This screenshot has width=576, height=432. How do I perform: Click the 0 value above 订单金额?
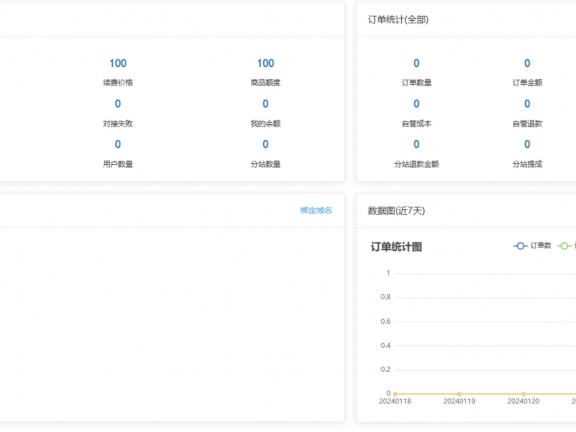(527, 63)
